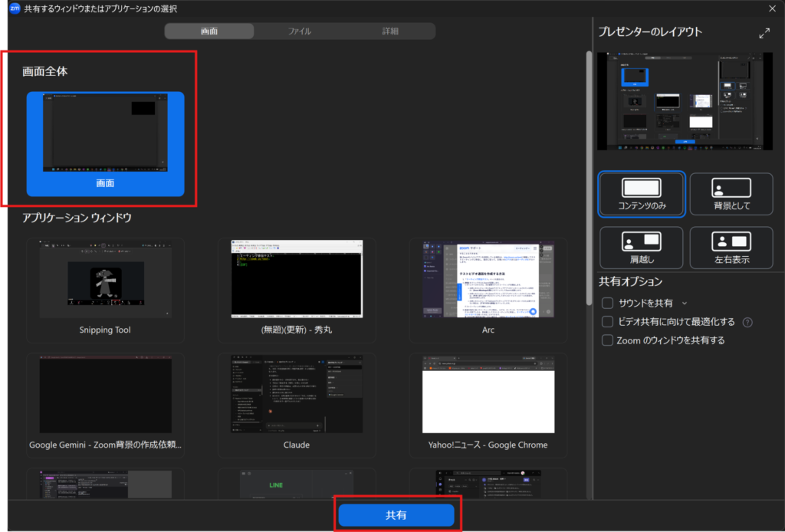
Task: Select the Google Gemini window thumbnail
Action: click(x=105, y=406)
